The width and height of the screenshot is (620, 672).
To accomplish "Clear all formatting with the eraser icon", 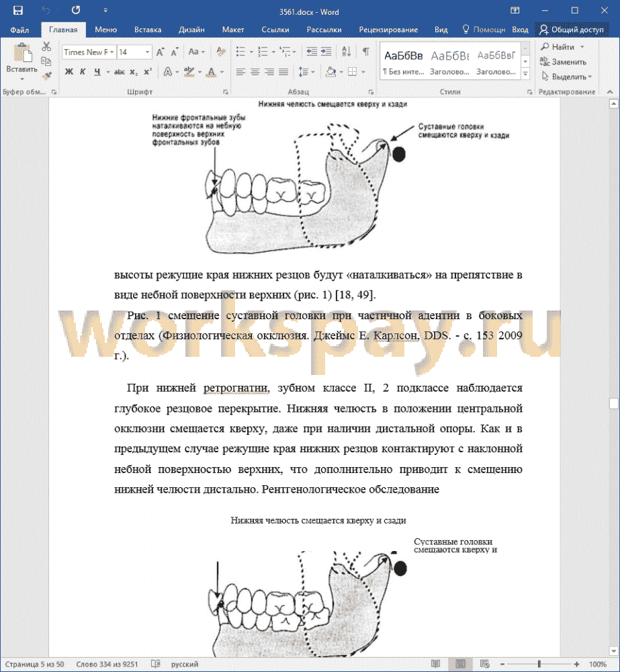I will click(221, 52).
